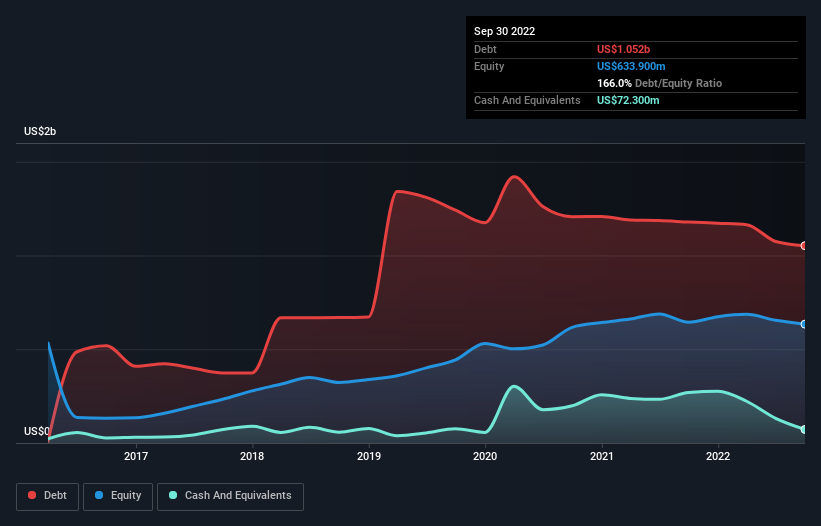Click the US$633.900m equity value

(x=631, y=66)
